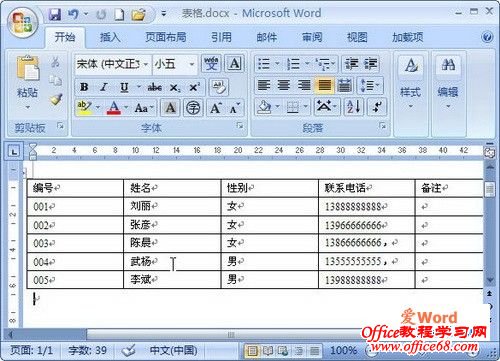Screen dimensions: 500x361
Task: Toggle character shading A button
Action: click(170, 108)
